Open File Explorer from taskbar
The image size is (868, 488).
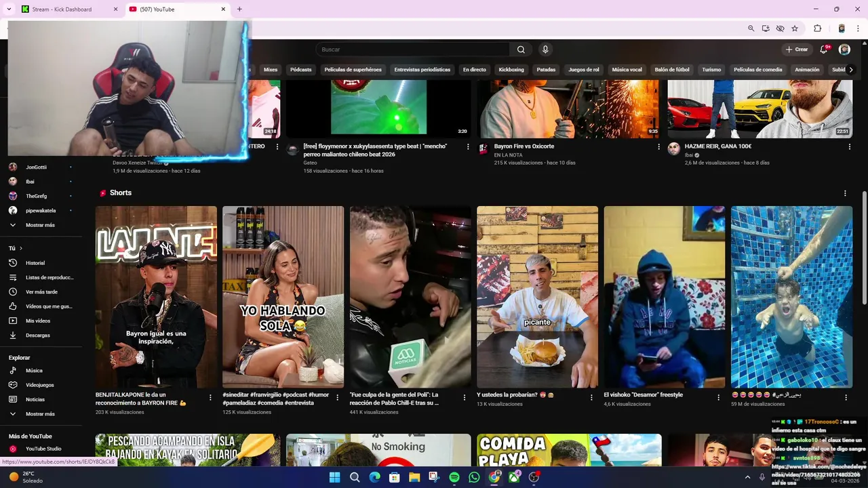(x=414, y=477)
